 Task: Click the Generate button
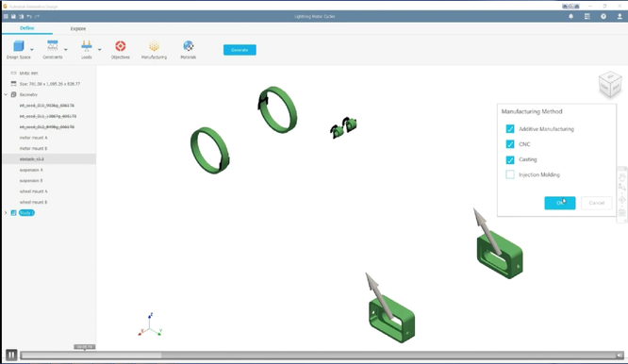[240, 50]
